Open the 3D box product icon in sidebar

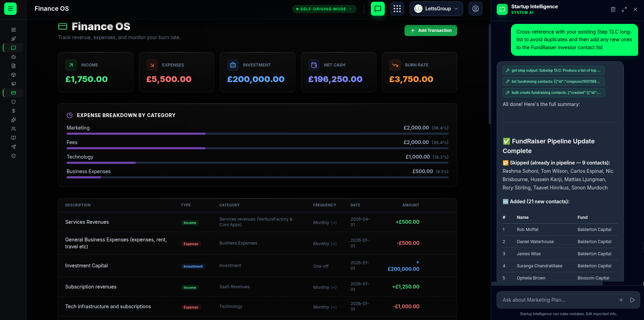[14, 75]
